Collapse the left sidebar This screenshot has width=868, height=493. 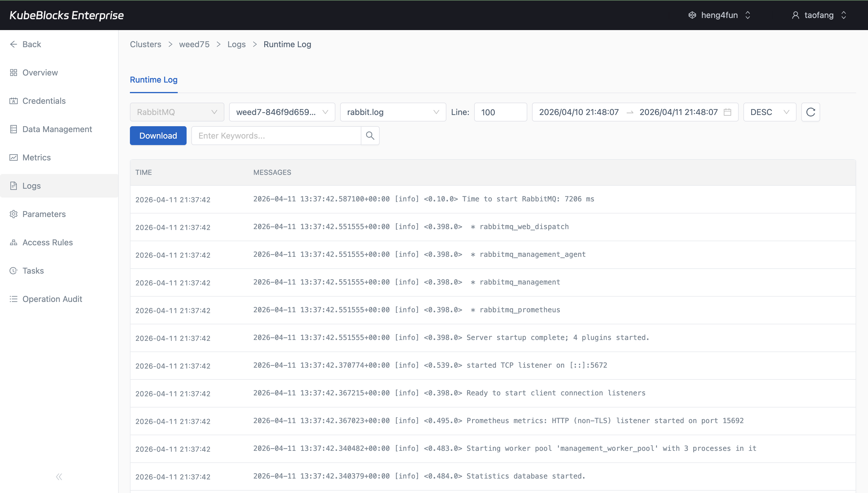tap(59, 476)
